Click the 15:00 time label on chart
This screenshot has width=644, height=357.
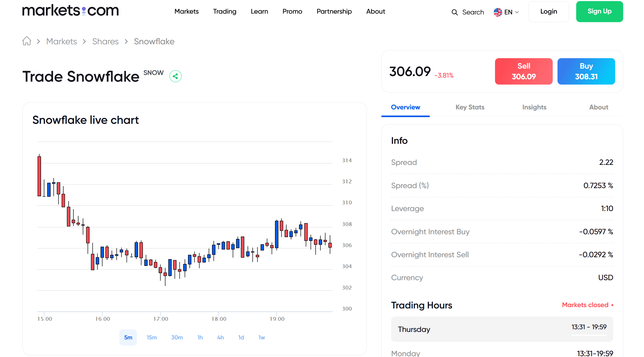[x=45, y=319]
